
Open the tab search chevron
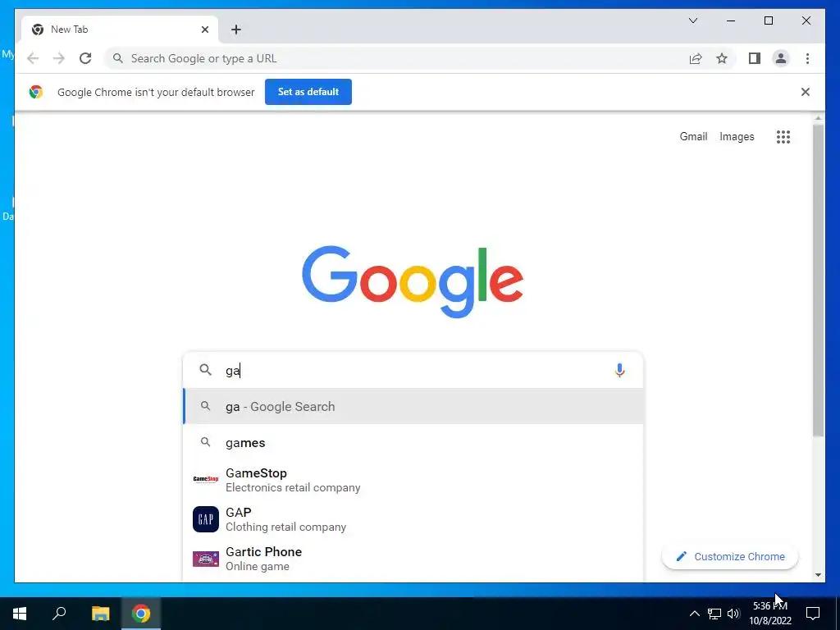[693, 21]
